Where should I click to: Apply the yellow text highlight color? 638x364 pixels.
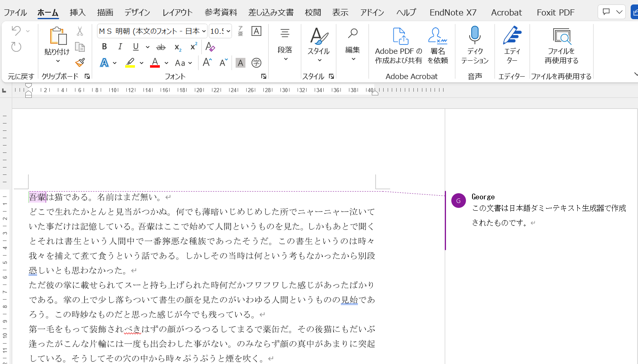click(130, 63)
